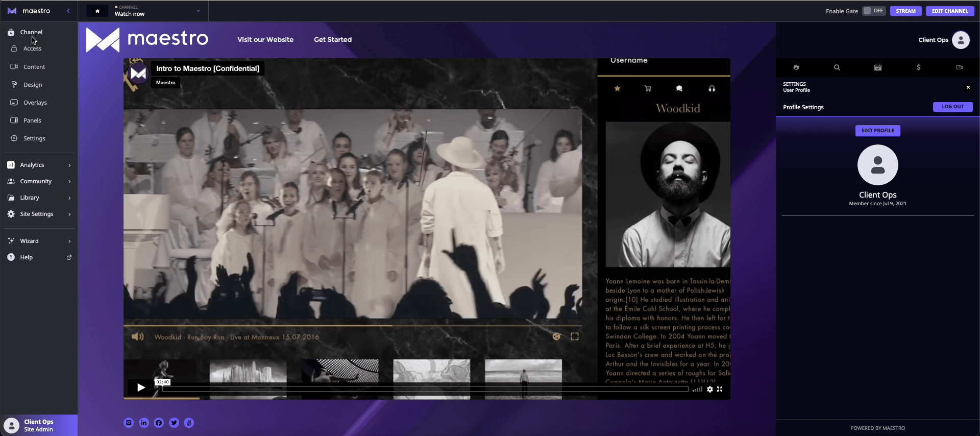Image resolution: width=980 pixels, height=436 pixels.
Task: Click the home icon in the channel selector
Action: 97,11
